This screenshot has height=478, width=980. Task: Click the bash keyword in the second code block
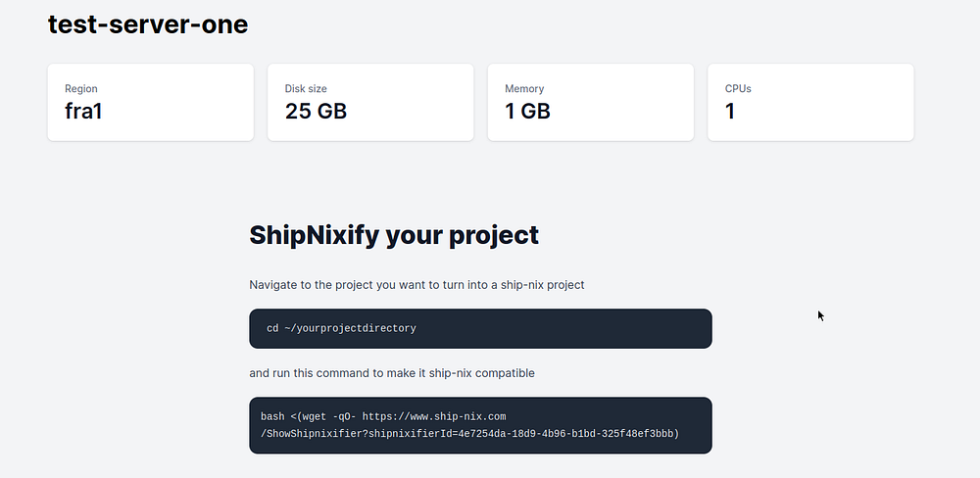coord(272,417)
